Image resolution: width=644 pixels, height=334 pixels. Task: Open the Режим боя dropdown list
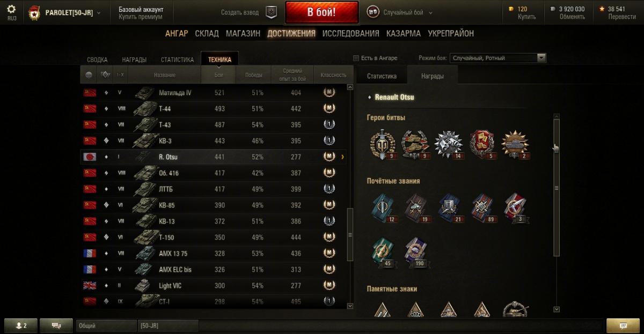[499, 58]
